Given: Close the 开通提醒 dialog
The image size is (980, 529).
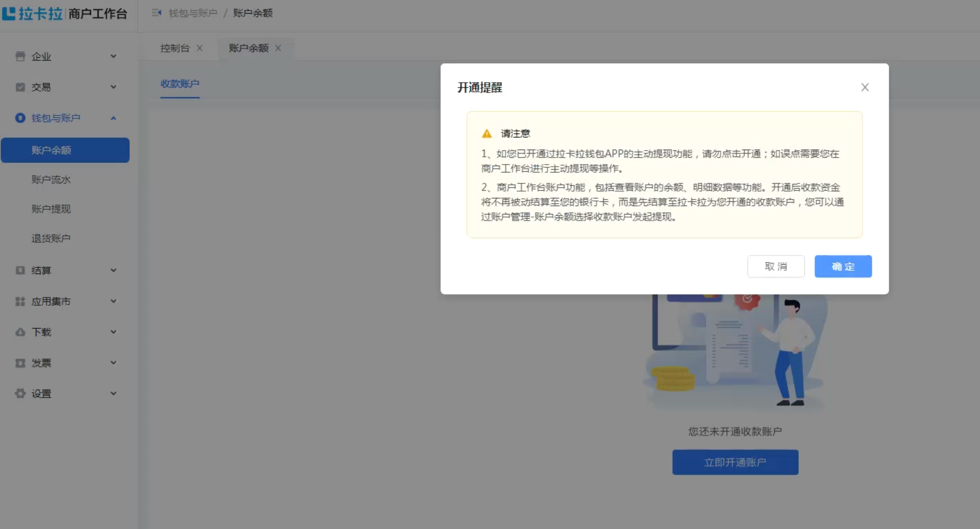Looking at the screenshot, I should 865,87.
